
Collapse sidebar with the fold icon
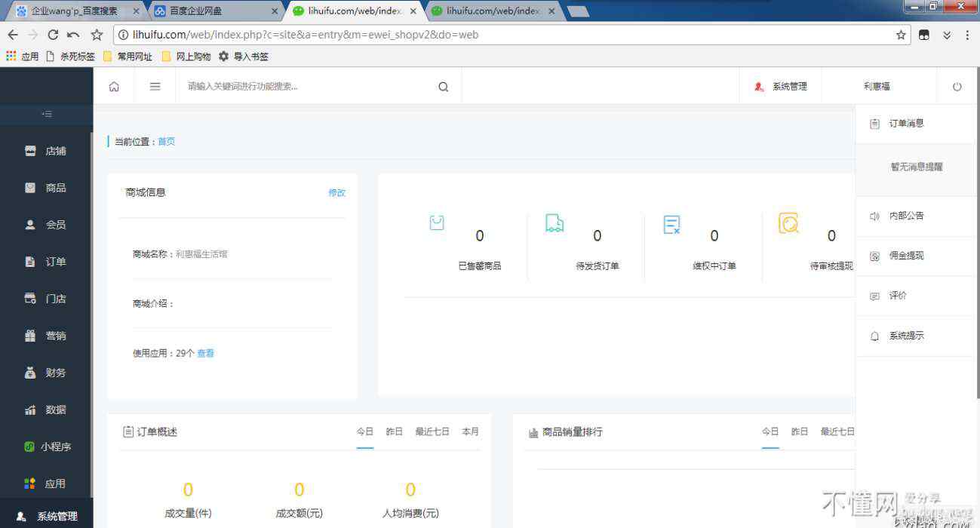(47, 115)
